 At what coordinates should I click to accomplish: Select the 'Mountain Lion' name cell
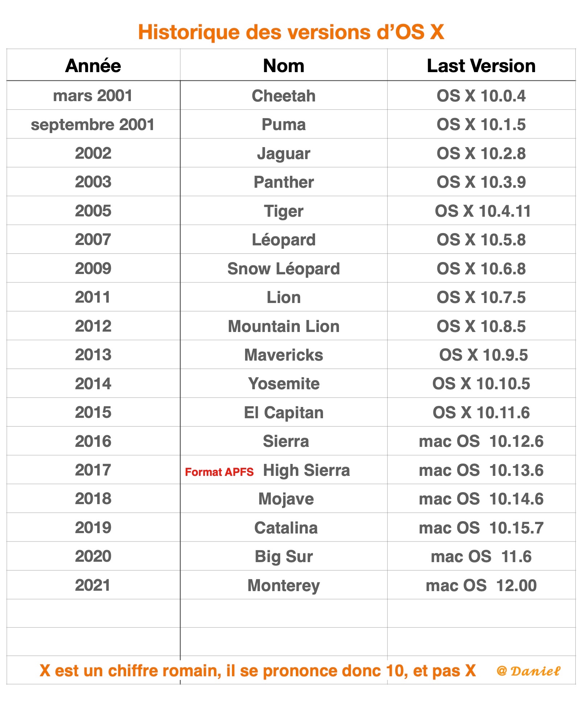(283, 326)
